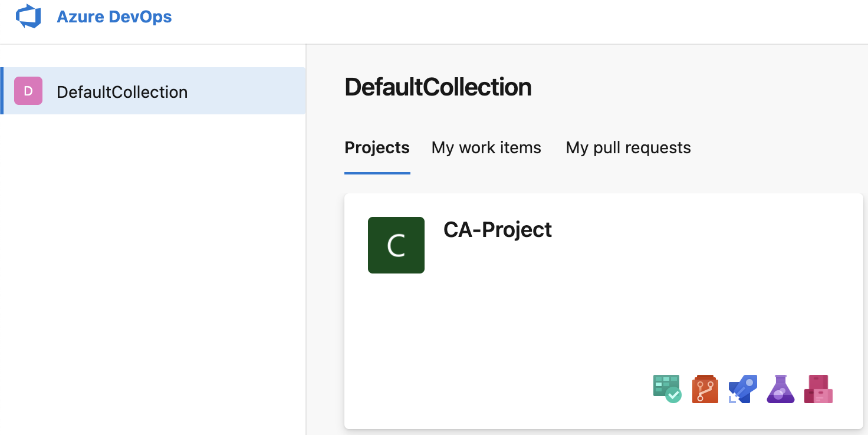Open Pipelines for CA-Project
The image size is (868, 435).
(x=742, y=389)
